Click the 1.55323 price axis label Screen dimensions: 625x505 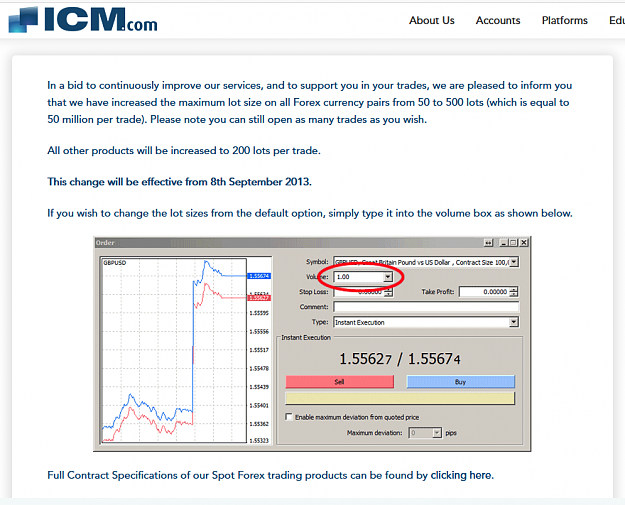tap(259, 440)
